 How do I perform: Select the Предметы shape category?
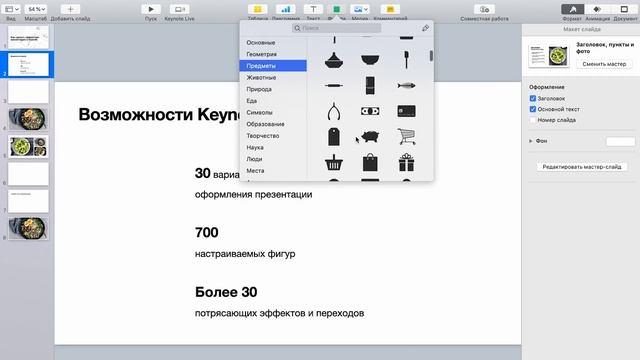tap(273, 66)
